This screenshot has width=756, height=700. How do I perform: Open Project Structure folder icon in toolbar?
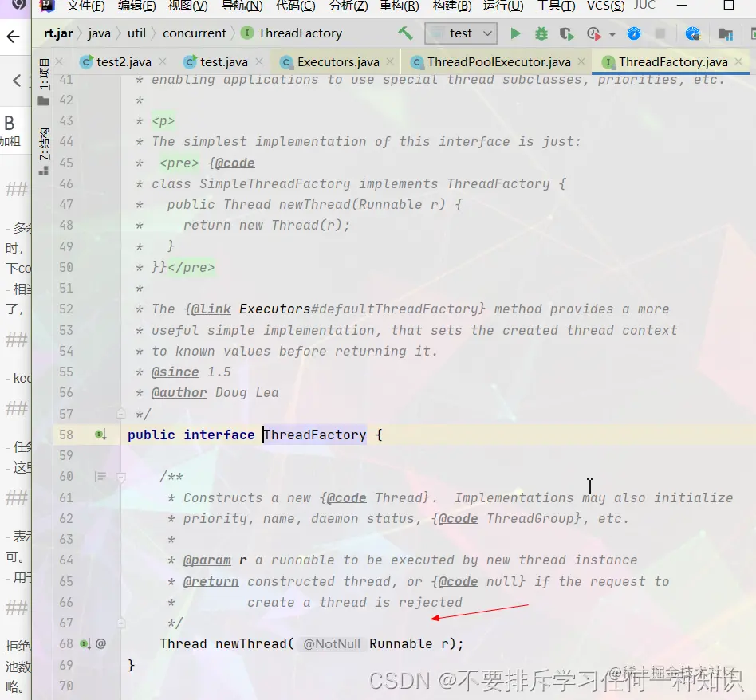(725, 34)
